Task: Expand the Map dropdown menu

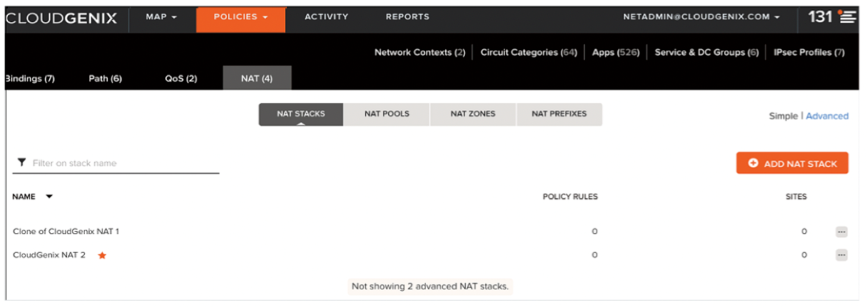Action: click(161, 17)
